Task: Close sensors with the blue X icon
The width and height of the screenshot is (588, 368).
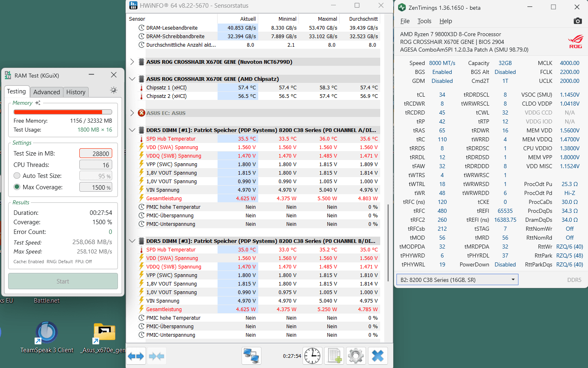Action: tap(378, 356)
